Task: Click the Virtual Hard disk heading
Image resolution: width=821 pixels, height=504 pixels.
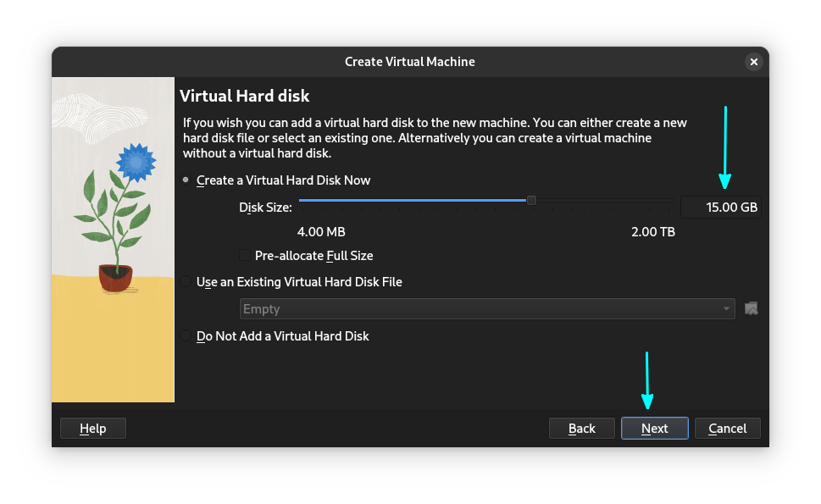Action: click(x=245, y=96)
